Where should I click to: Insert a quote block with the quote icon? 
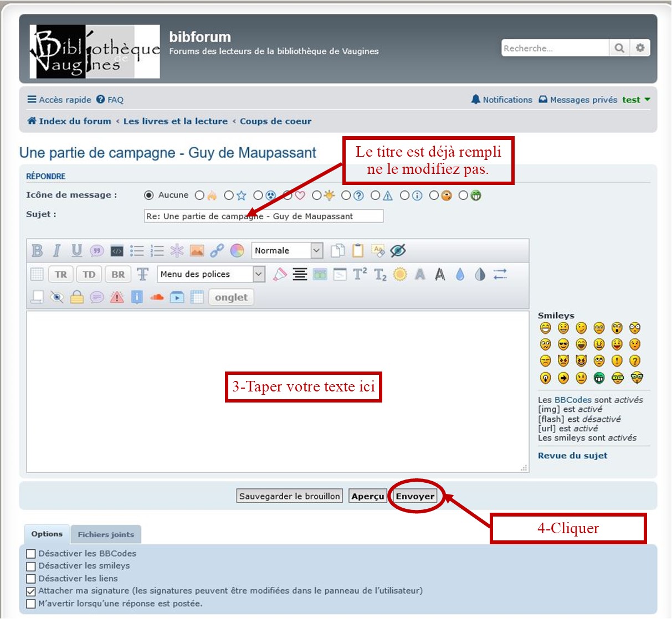pyautogui.click(x=97, y=251)
